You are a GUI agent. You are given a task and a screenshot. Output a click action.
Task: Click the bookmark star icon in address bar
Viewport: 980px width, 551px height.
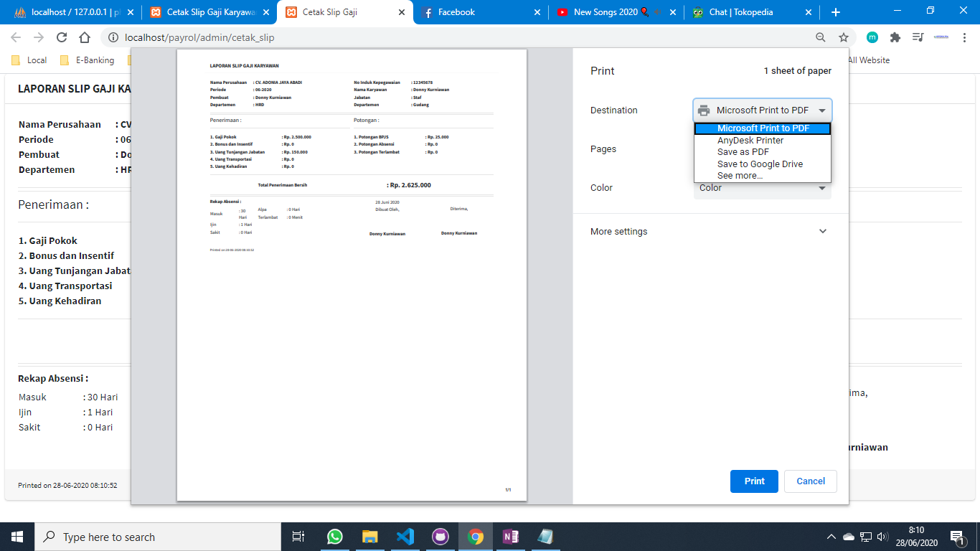pyautogui.click(x=844, y=37)
